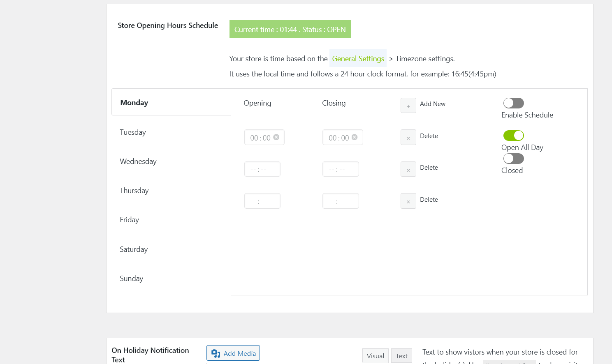612x364 pixels.
Task: Switch on the Closed toggle
Action: pyautogui.click(x=513, y=159)
